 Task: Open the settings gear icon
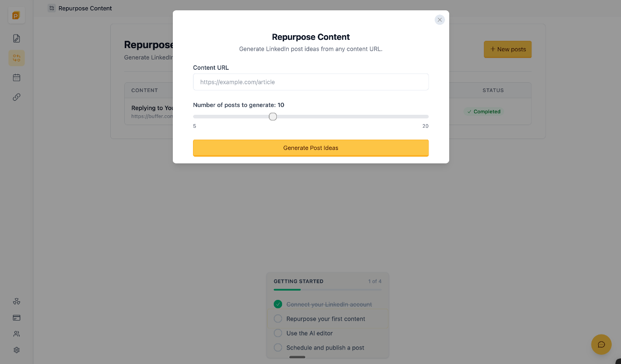pos(17,350)
